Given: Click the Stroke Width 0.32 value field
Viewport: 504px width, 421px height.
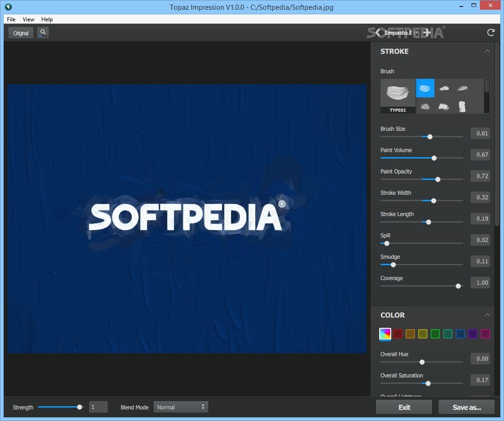Looking at the screenshot, I should click(480, 197).
